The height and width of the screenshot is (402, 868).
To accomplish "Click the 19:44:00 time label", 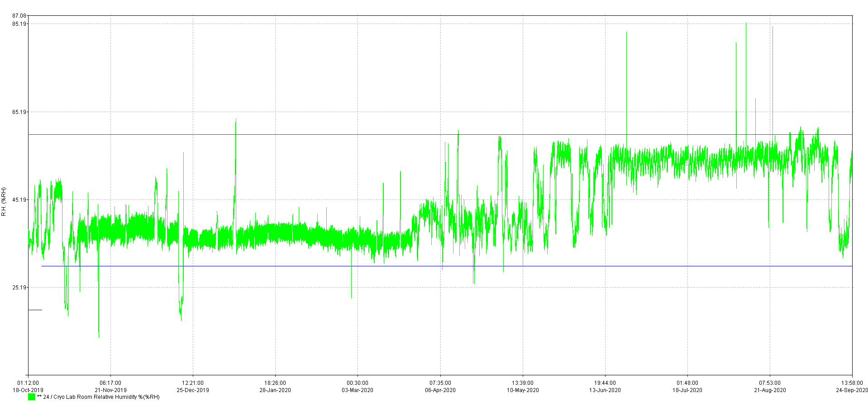I will [605, 383].
